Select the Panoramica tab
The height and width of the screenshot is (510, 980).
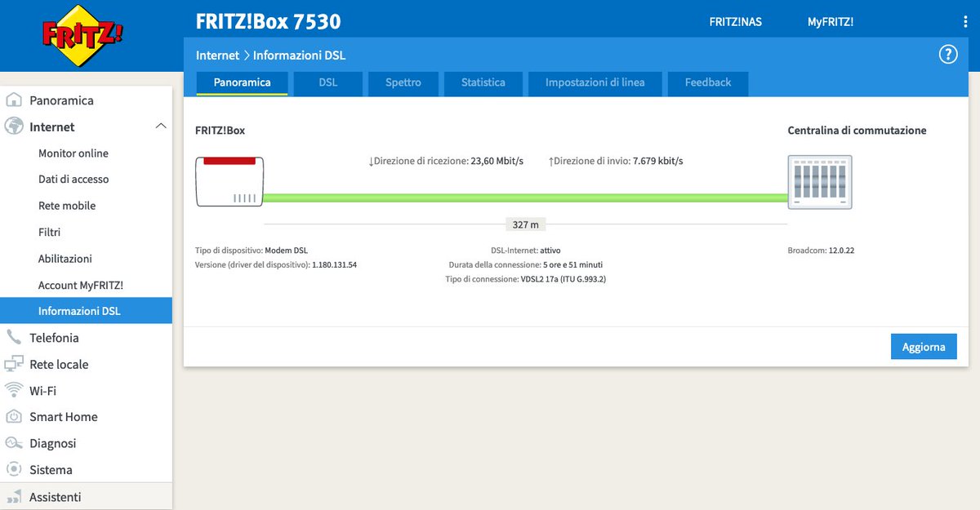click(242, 82)
